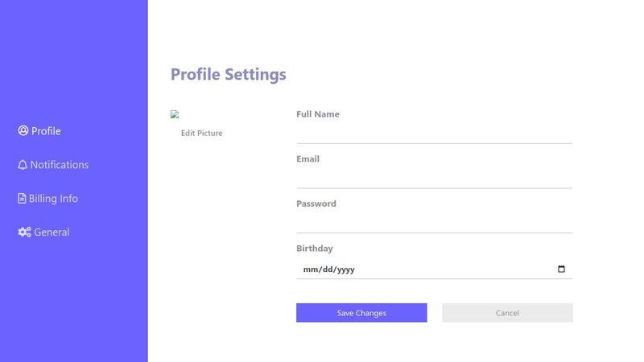Select the year segment of Birthday date
The width and height of the screenshot is (644, 362).
pyautogui.click(x=345, y=269)
